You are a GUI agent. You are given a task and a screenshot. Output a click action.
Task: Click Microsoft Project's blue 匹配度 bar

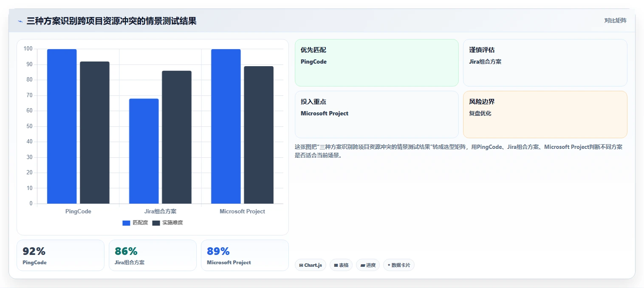click(x=226, y=126)
